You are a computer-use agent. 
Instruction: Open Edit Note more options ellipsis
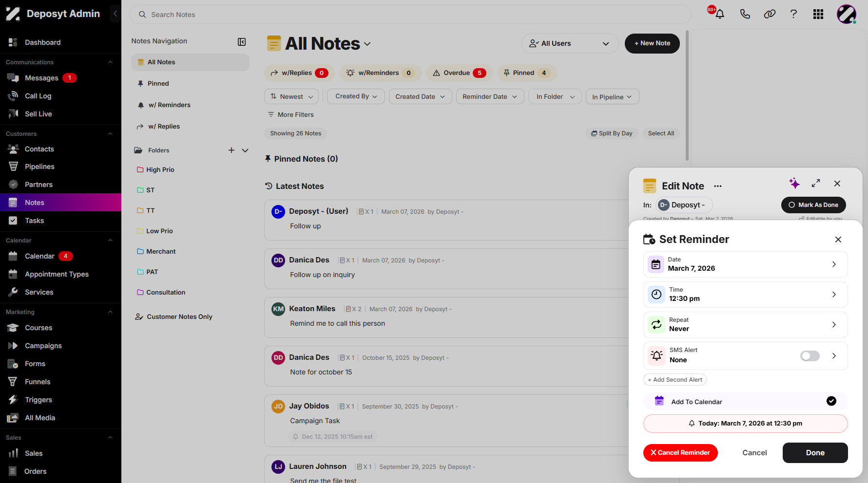click(718, 186)
